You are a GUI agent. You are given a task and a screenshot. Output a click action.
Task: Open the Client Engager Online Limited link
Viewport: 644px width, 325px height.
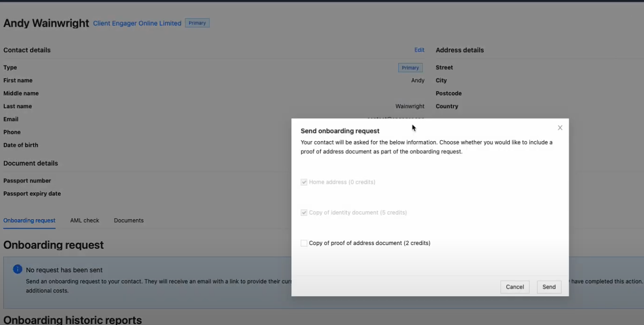click(x=137, y=23)
